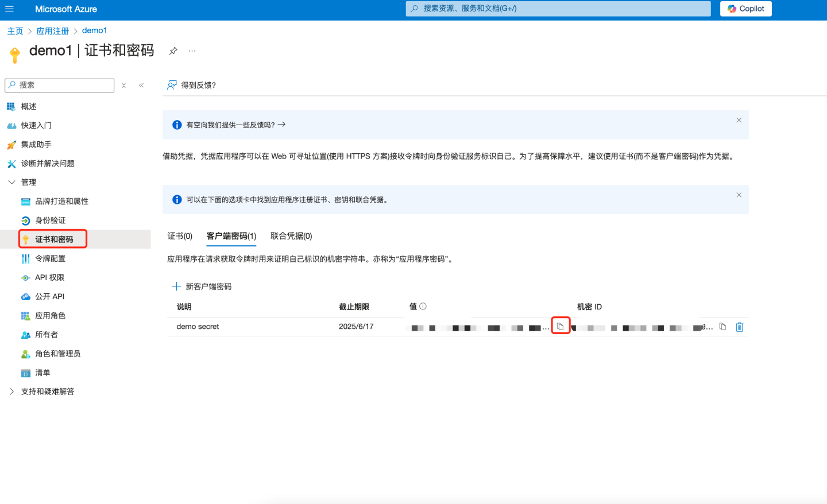
Task: Delete the demo secret with trash icon
Action: [x=740, y=327]
